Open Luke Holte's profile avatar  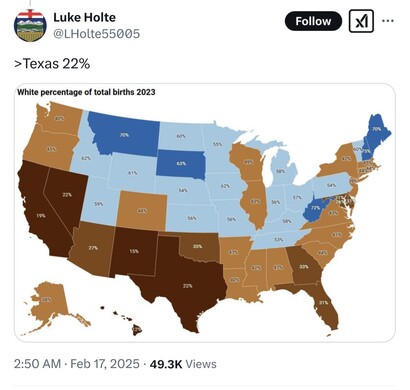(30, 26)
